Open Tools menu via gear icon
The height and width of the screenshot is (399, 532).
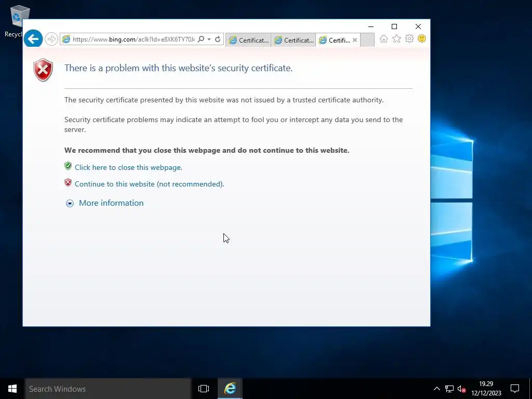coord(409,38)
